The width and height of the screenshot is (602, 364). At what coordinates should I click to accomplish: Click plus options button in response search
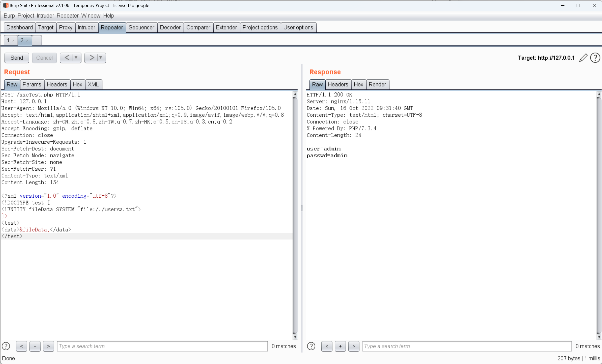[x=340, y=346]
